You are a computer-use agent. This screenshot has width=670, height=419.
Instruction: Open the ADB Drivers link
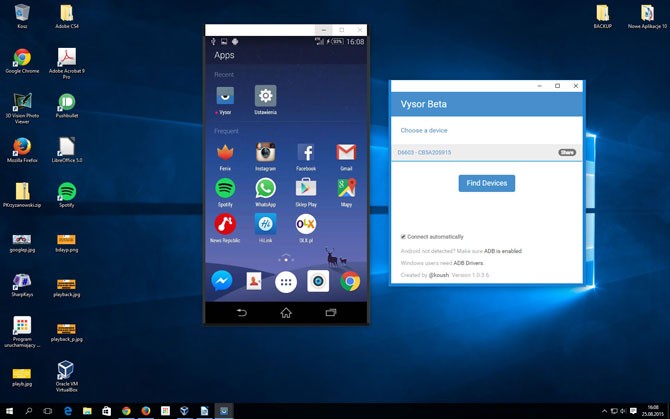click(x=468, y=263)
